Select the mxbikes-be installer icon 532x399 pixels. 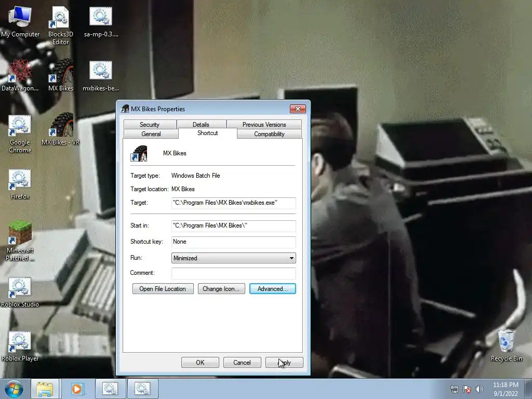click(x=101, y=76)
